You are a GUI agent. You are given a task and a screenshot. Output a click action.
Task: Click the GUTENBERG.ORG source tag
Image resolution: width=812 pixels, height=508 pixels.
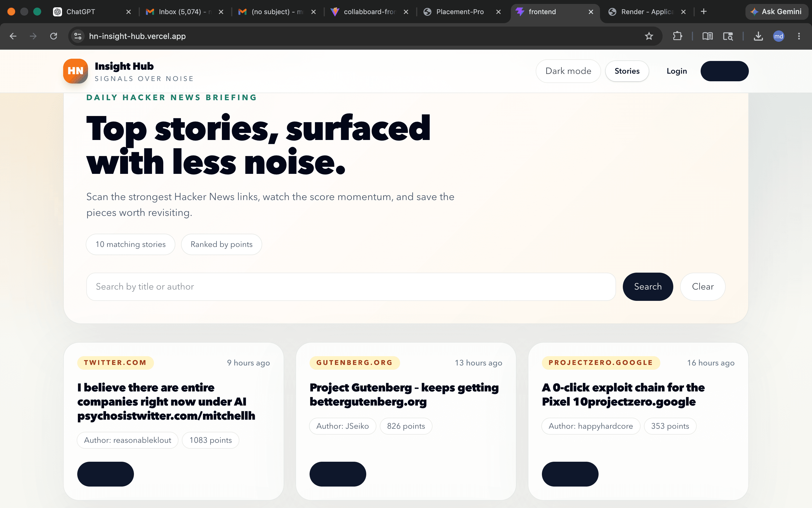coord(355,363)
